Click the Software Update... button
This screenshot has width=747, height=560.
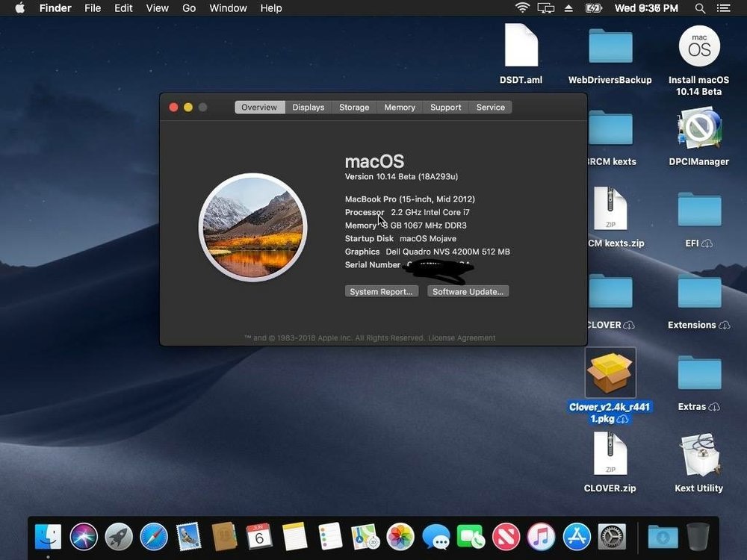[468, 291]
